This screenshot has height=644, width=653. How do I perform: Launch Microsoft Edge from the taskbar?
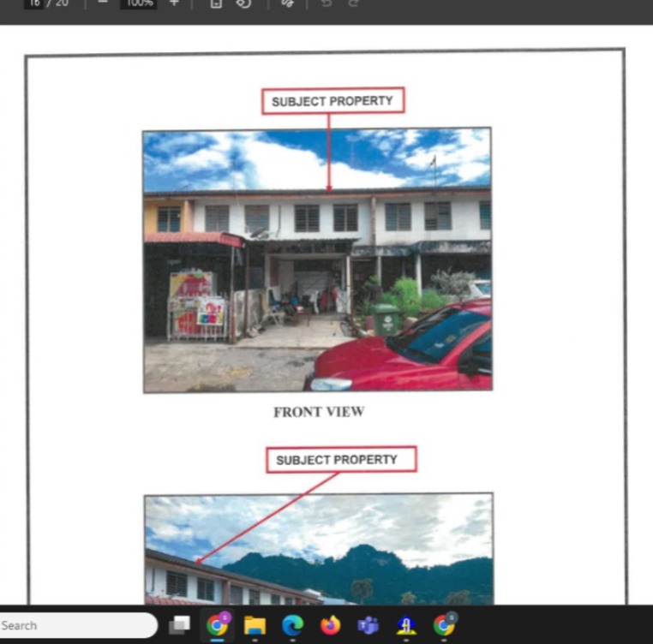click(292, 626)
